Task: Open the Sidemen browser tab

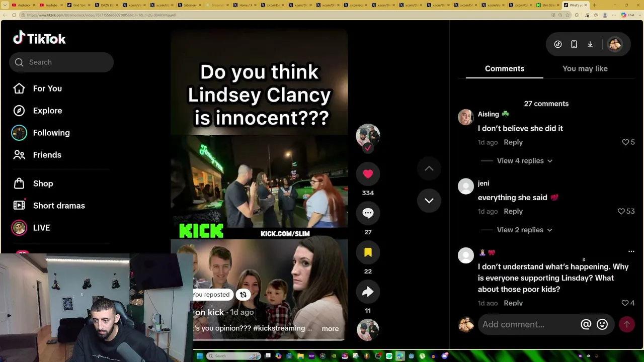Action: click(190, 5)
